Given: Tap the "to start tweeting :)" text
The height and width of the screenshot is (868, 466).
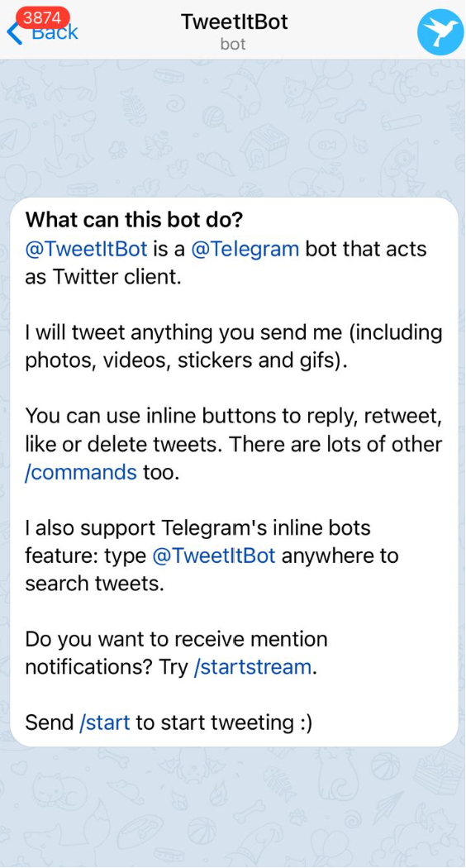Looking at the screenshot, I should pyautogui.click(x=224, y=723).
